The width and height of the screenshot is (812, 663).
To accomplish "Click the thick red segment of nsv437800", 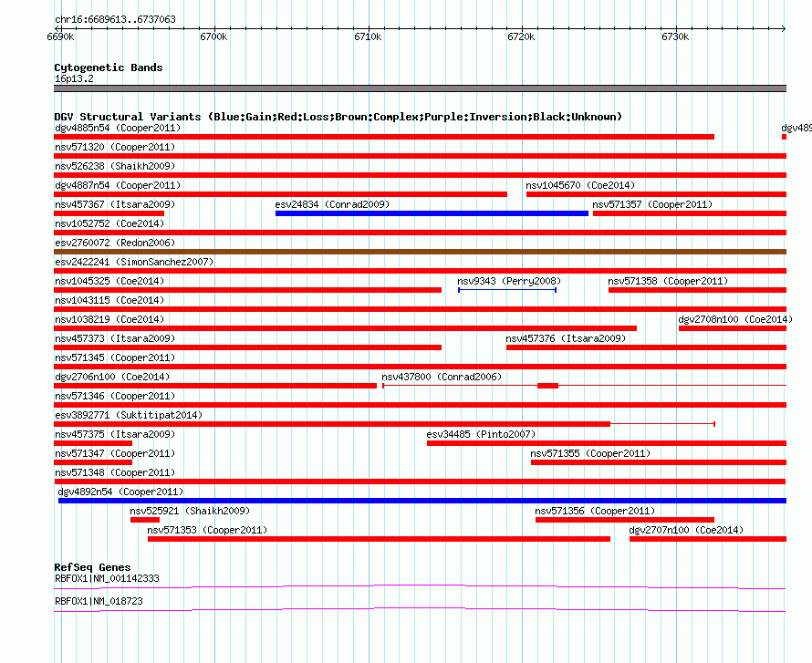I will (548, 386).
